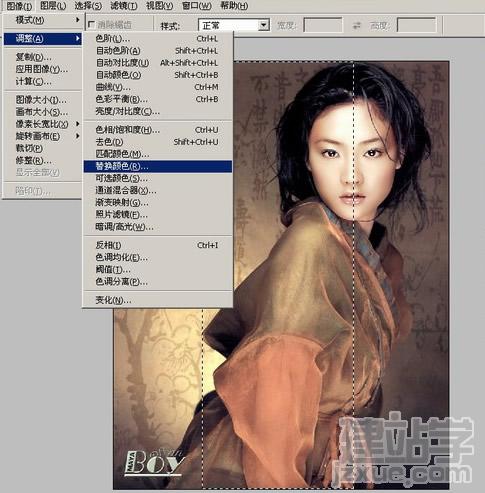The image size is (485, 493).
Task: Choose 计算(C)... menu entry
Action: (42, 81)
